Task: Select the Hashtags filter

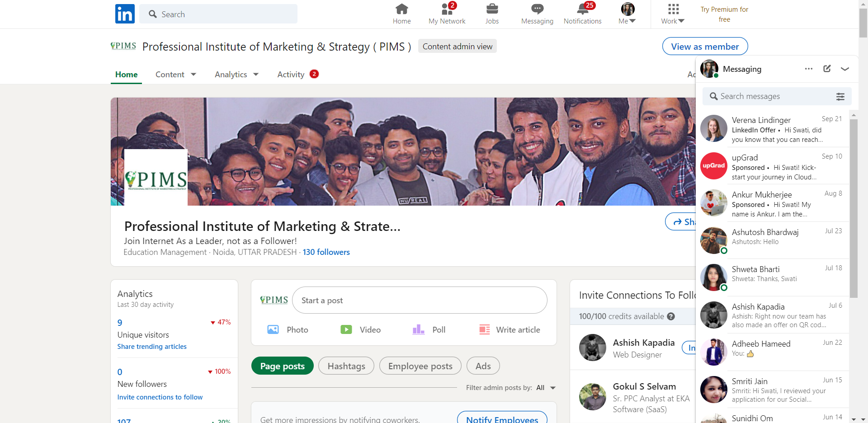Action: point(346,366)
